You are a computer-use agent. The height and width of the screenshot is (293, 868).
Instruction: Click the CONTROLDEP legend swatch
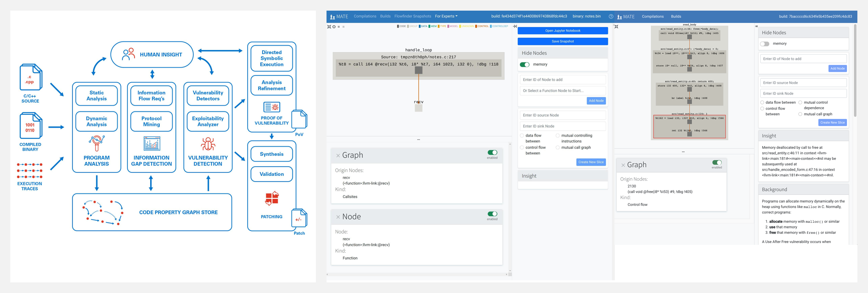pyautogui.click(x=491, y=26)
